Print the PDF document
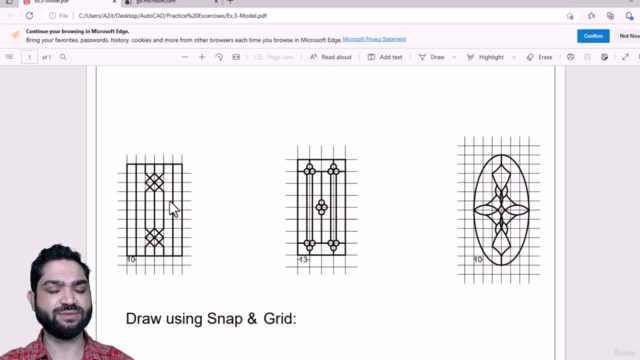 (571, 57)
